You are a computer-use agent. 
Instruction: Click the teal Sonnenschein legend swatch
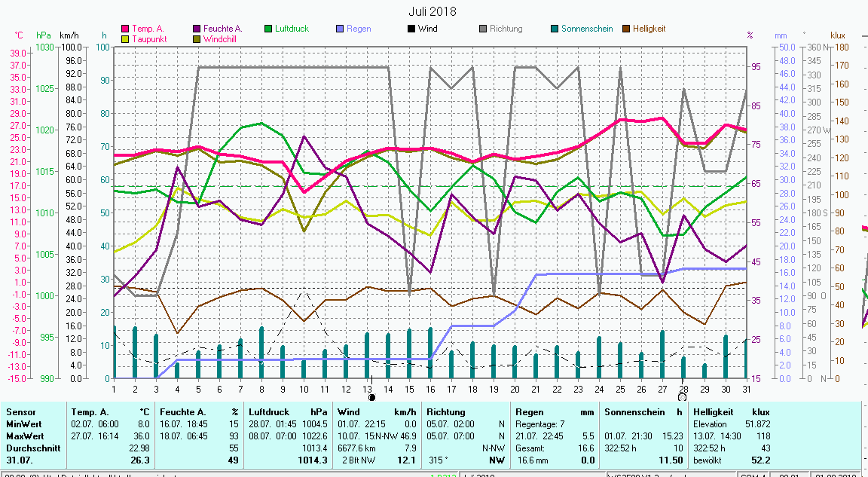(555, 29)
